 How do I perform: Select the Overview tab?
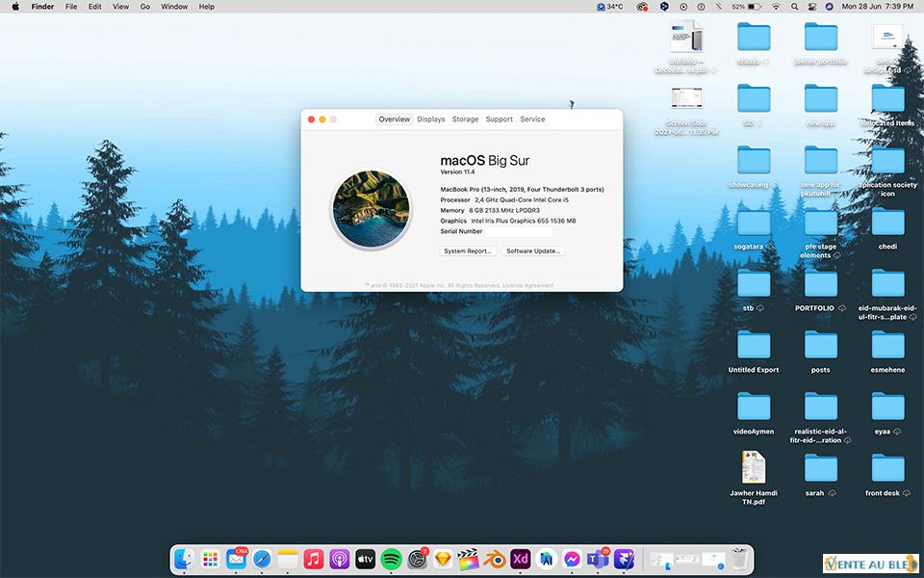tap(395, 119)
